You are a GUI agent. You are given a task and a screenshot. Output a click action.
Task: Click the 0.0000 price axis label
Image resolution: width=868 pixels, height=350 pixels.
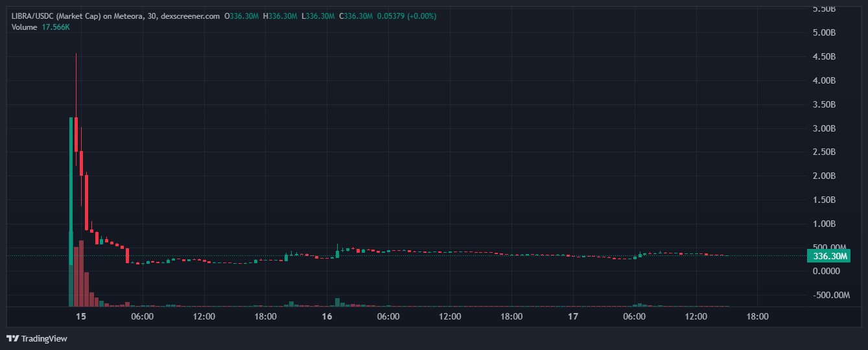tap(825, 271)
